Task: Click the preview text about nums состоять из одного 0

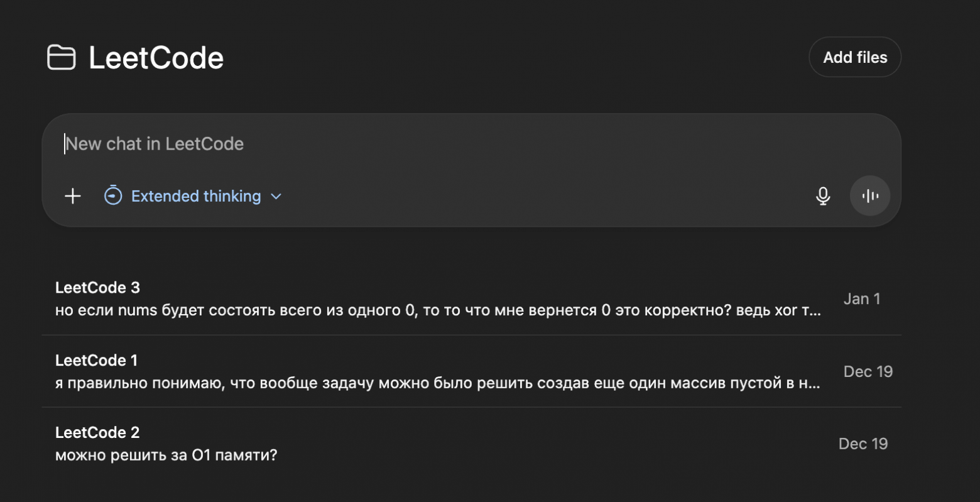Action: 437,308
